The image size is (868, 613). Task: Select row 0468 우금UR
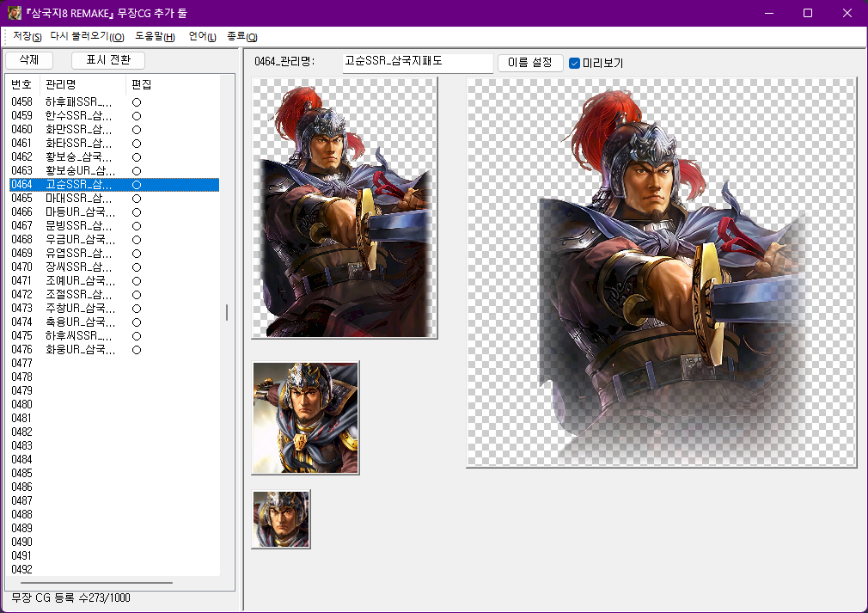(114, 240)
